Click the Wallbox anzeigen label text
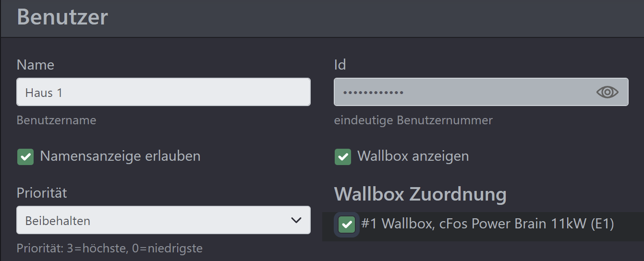Viewport: 644px width, 261px height. (413, 156)
